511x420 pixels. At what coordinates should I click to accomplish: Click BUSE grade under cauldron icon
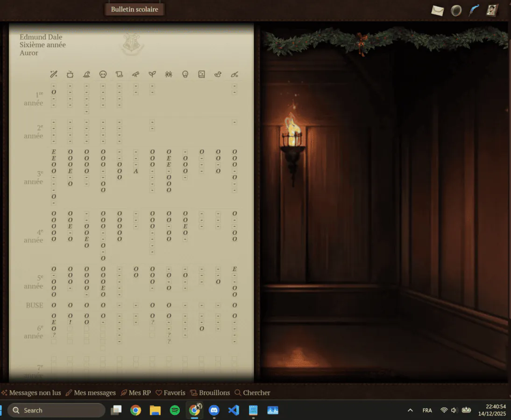(x=70, y=305)
